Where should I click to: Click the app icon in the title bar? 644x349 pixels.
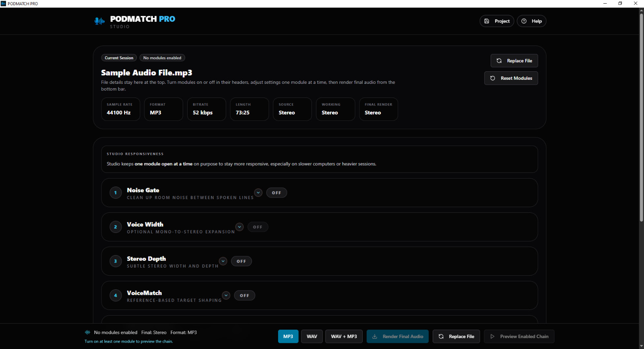[x=3, y=4]
